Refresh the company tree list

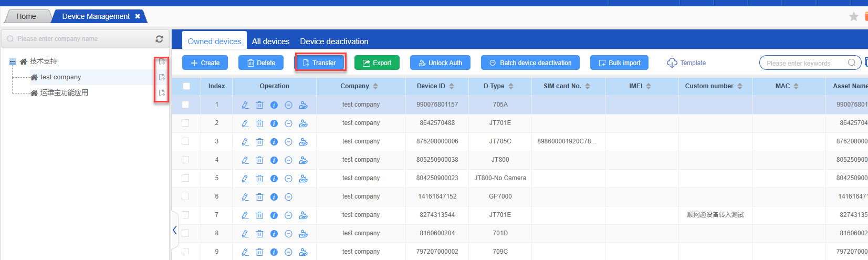[159, 39]
